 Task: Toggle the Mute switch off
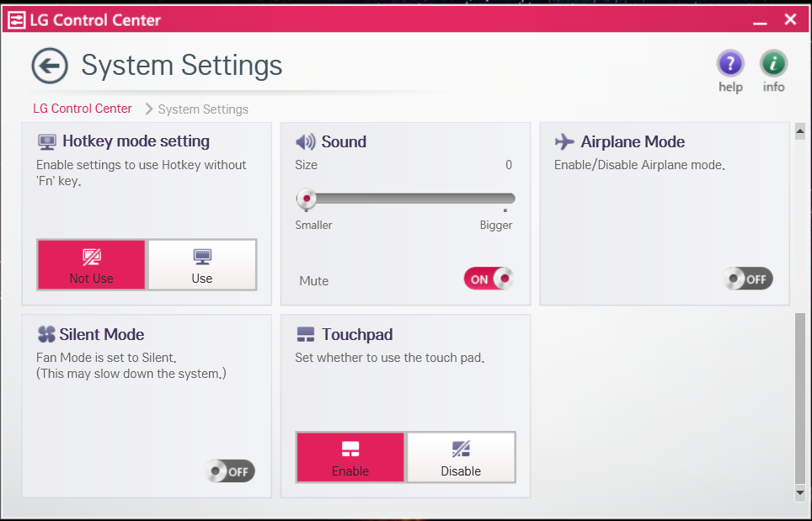click(x=489, y=279)
